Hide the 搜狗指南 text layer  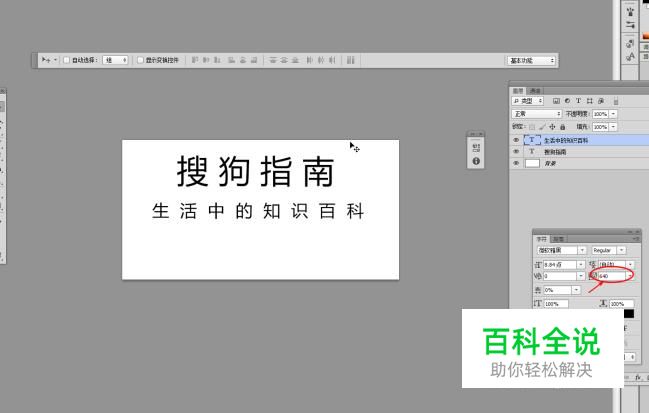[x=516, y=151]
